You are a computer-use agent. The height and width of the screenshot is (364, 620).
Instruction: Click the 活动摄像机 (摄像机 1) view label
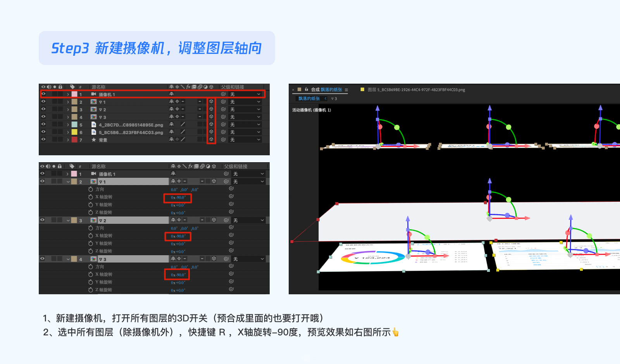(x=312, y=110)
